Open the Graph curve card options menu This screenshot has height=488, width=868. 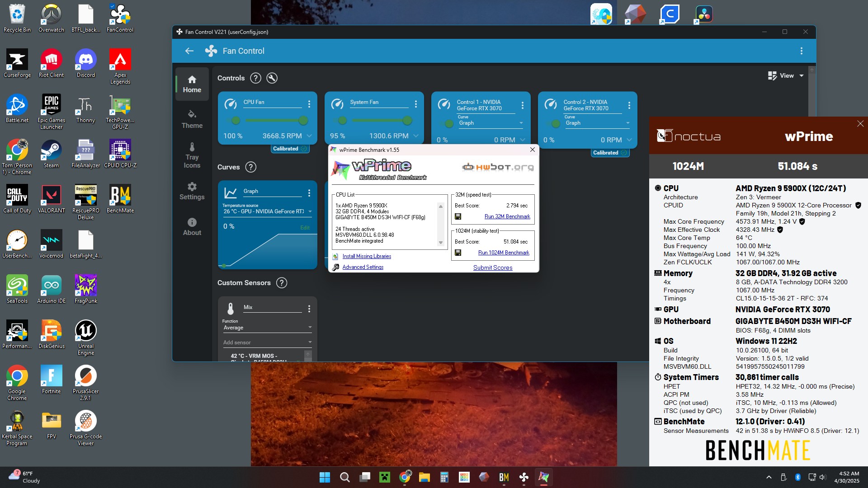[x=309, y=193]
